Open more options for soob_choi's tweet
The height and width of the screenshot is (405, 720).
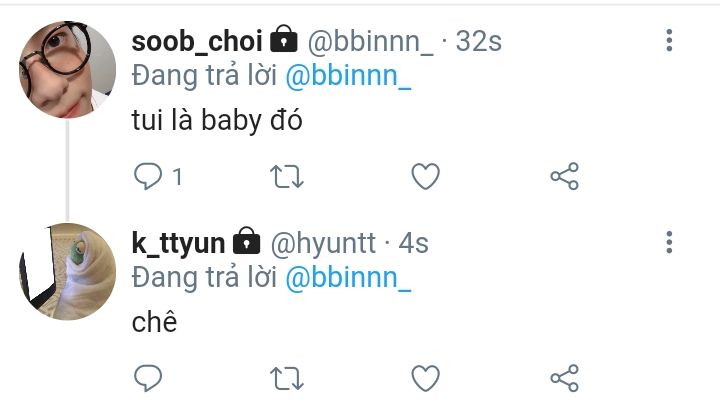click(x=669, y=41)
